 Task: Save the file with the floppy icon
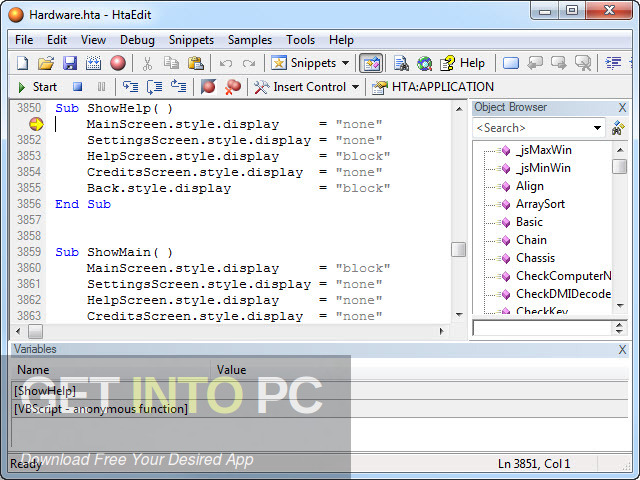tap(70, 63)
